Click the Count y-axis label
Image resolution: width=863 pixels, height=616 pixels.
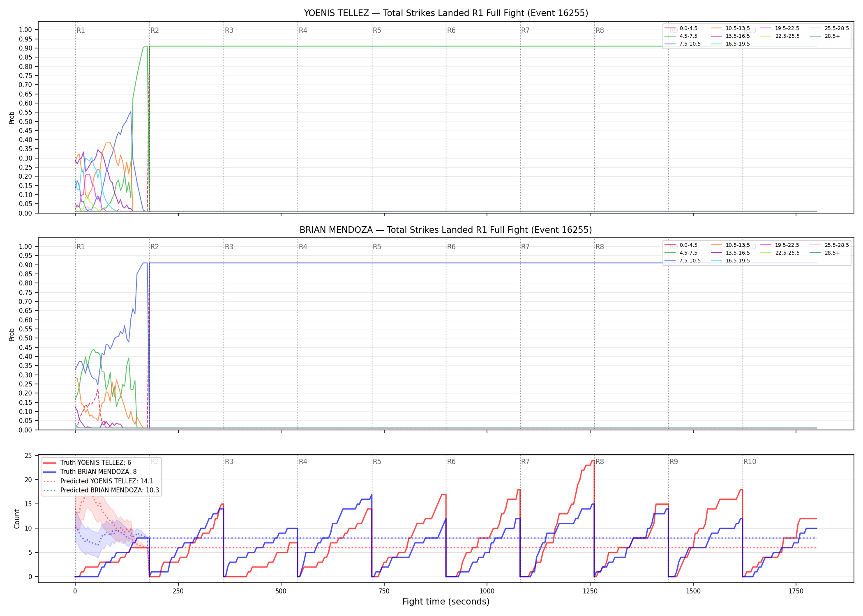tap(17, 519)
